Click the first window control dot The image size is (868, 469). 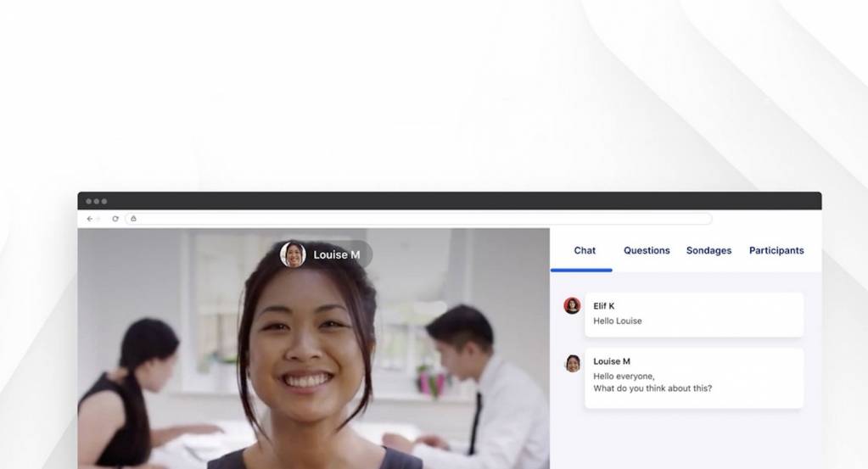coord(88,201)
